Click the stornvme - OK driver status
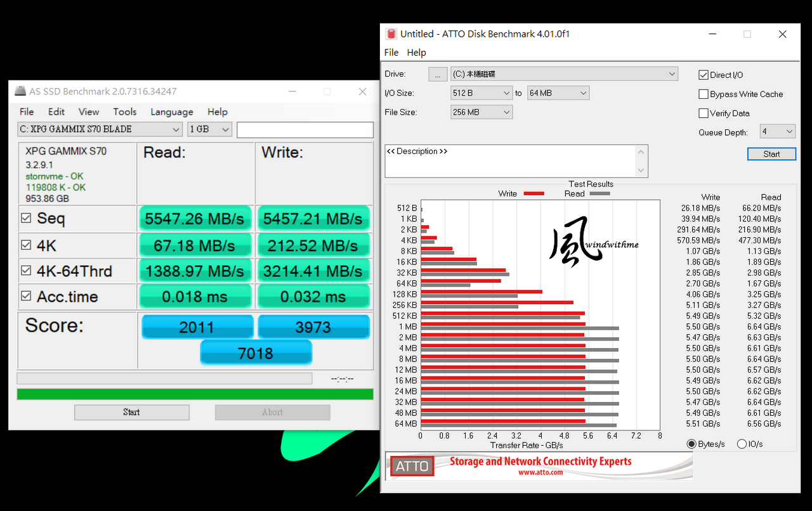The height and width of the screenshot is (511, 812). point(54,176)
